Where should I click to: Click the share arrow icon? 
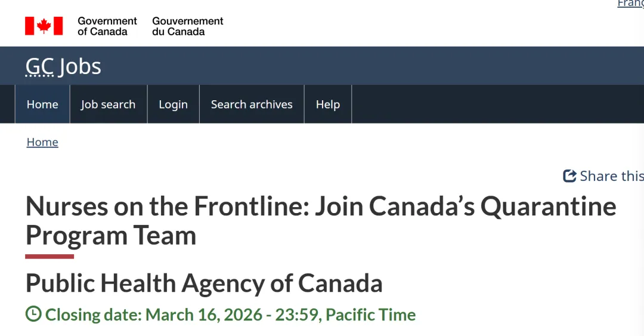pos(569,176)
